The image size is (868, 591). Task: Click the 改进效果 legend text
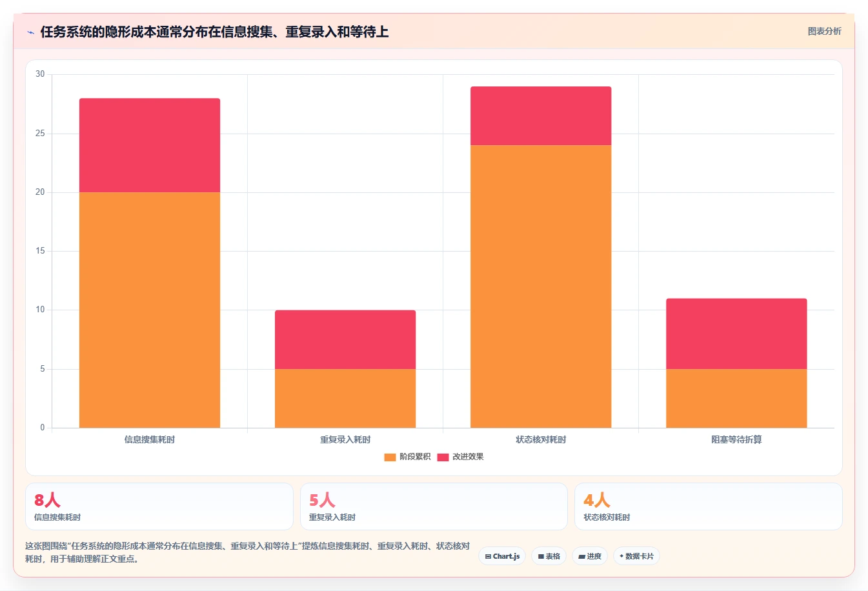click(468, 457)
